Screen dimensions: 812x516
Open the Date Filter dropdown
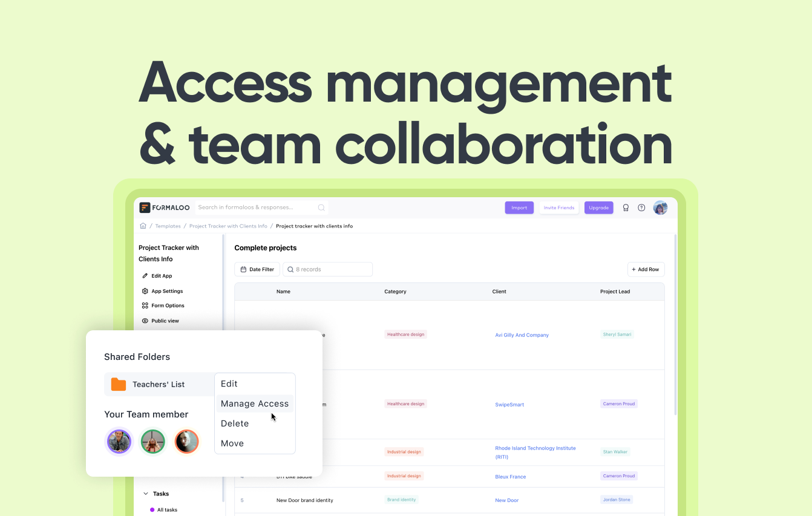point(257,269)
